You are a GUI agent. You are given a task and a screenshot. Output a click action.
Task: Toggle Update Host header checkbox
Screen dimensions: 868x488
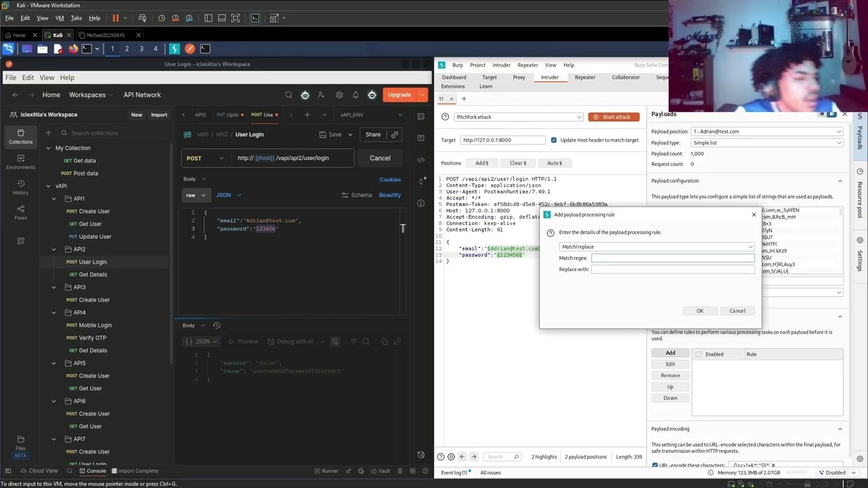553,140
